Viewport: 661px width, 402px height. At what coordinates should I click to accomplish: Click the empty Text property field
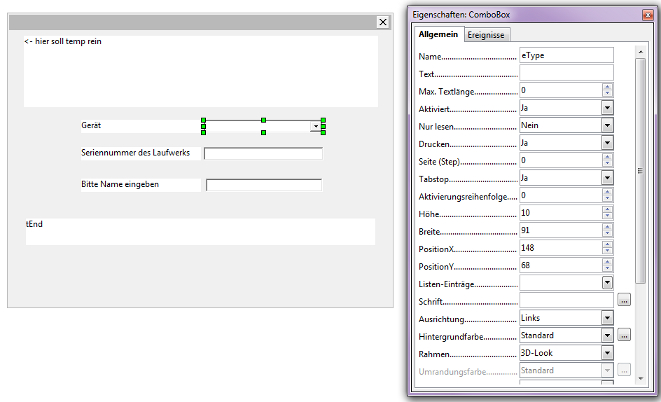tap(565, 73)
